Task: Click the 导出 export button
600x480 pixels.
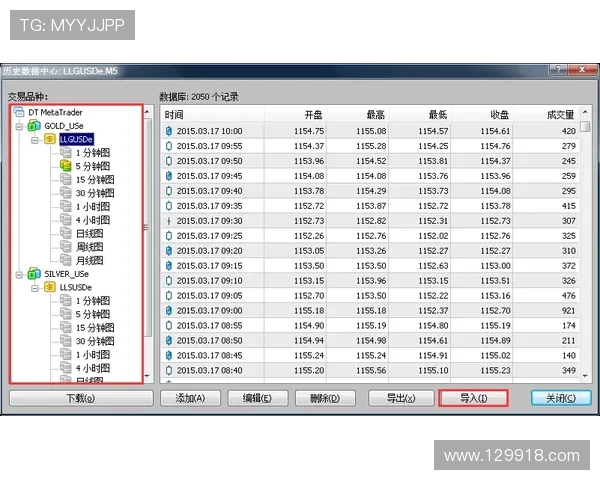Action: pyautogui.click(x=401, y=398)
